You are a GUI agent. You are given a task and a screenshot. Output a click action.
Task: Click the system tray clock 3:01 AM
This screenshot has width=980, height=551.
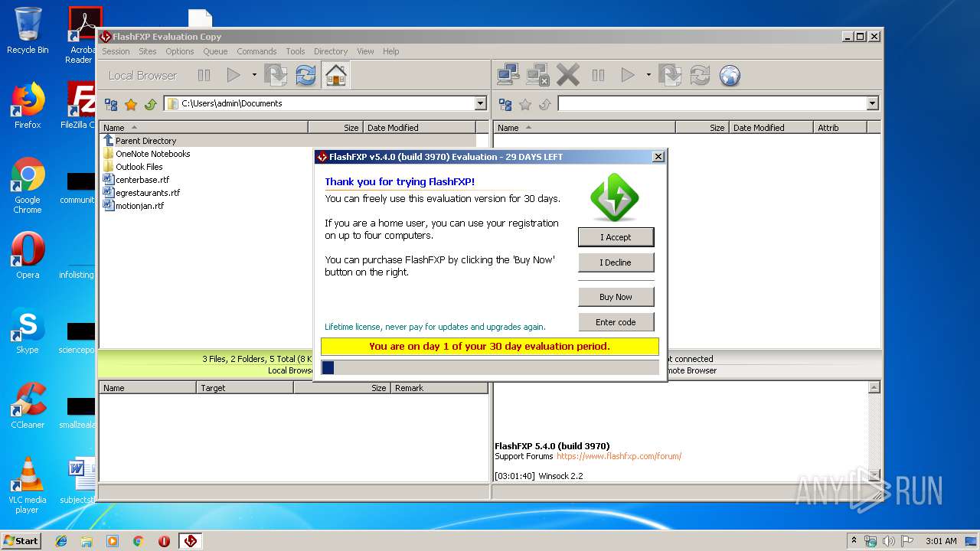tap(941, 541)
